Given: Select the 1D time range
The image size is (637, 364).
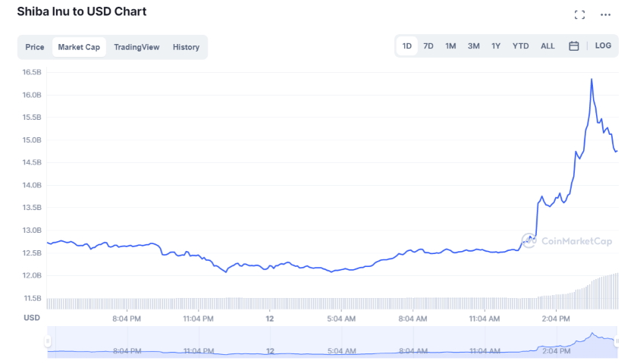Looking at the screenshot, I should pyautogui.click(x=406, y=46).
